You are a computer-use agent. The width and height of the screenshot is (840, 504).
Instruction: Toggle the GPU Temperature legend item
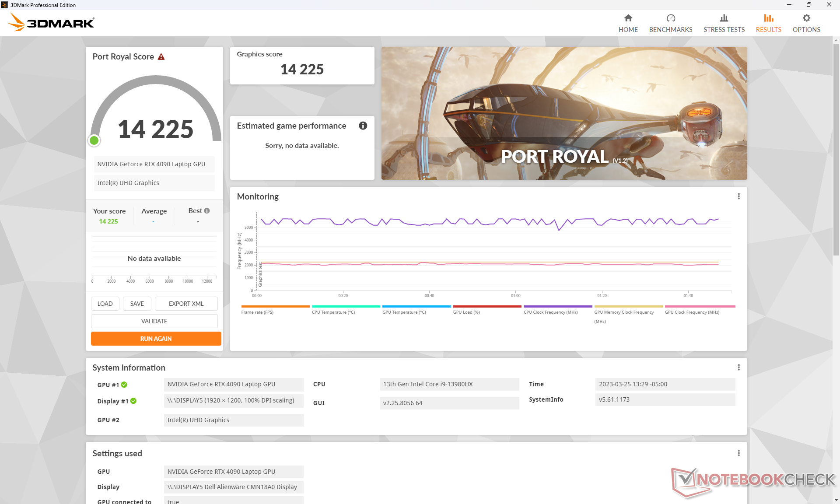[x=404, y=312]
